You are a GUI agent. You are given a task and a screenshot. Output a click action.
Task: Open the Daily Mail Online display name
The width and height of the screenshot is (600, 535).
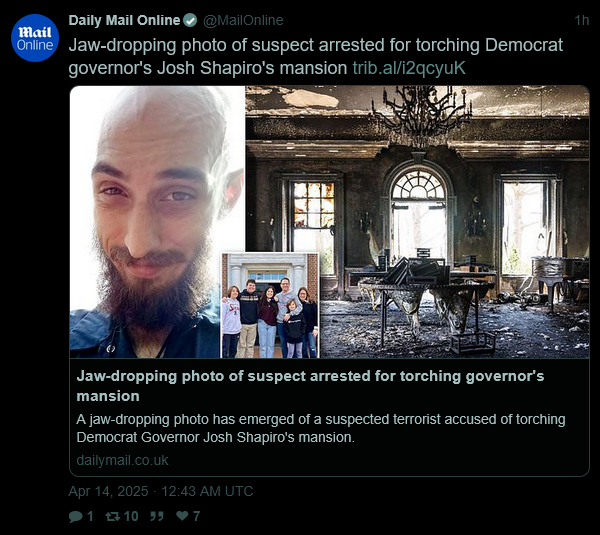pos(124,20)
